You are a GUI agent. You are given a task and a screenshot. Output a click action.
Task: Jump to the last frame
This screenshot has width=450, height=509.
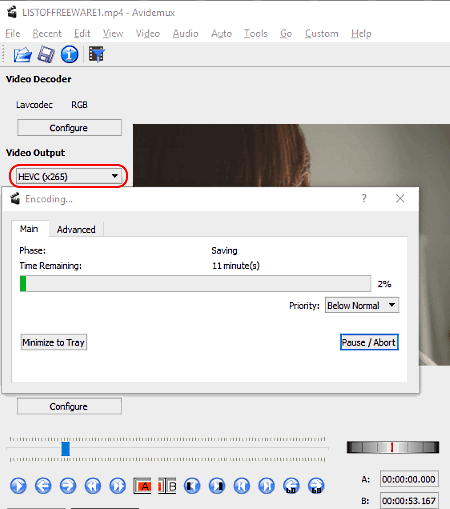point(266,486)
